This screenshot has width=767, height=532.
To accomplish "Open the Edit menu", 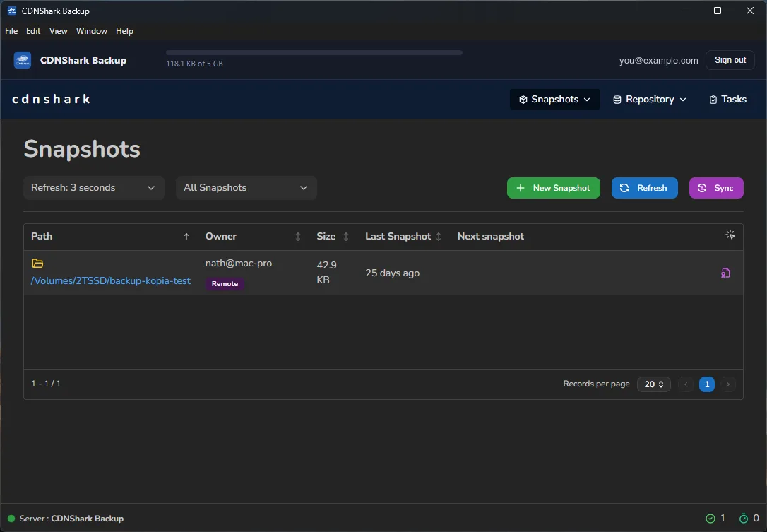I will pos(33,31).
